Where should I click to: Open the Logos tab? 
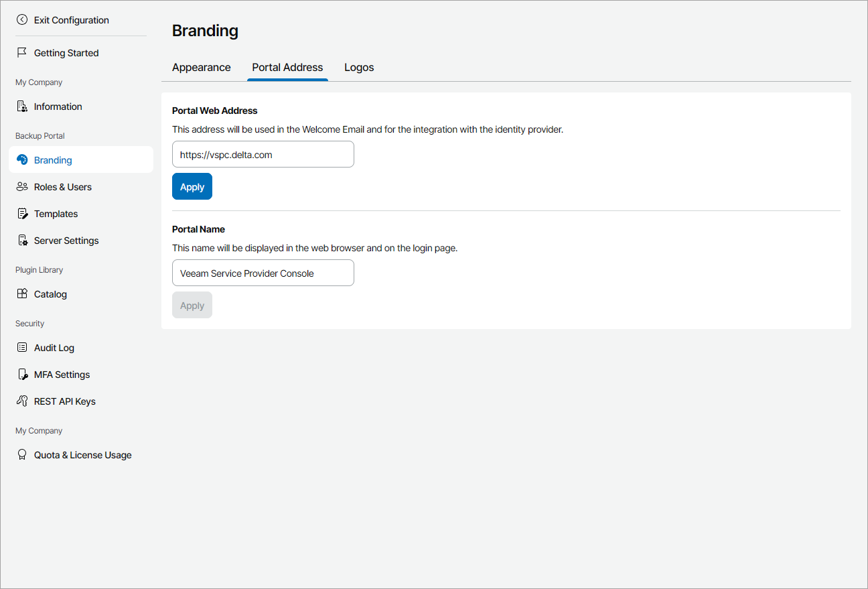[x=359, y=68]
